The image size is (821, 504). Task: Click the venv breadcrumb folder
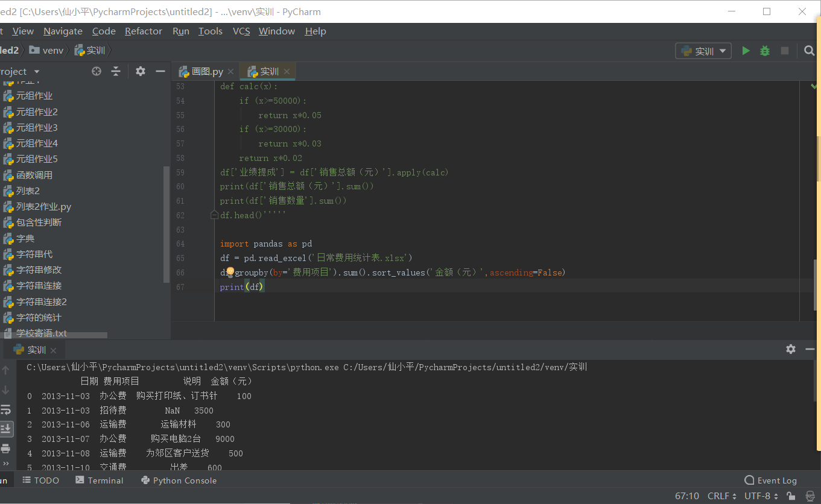tap(47, 51)
